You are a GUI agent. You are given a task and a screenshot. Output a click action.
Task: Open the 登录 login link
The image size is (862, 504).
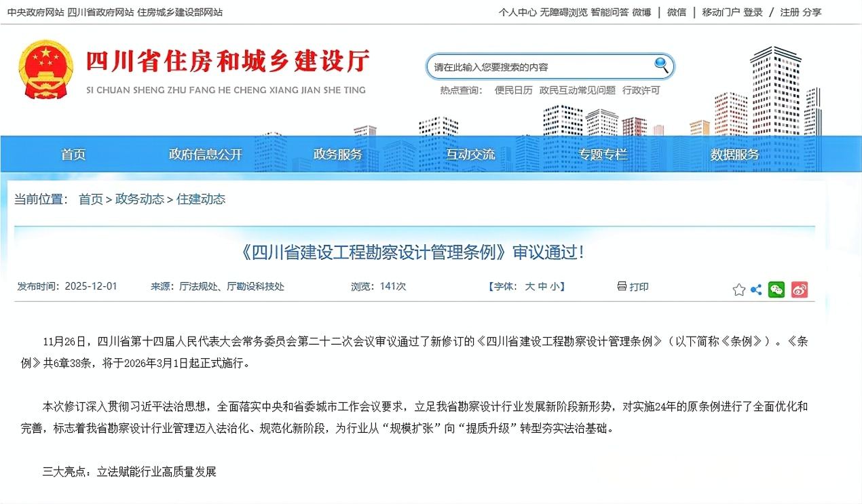pyautogui.click(x=753, y=12)
